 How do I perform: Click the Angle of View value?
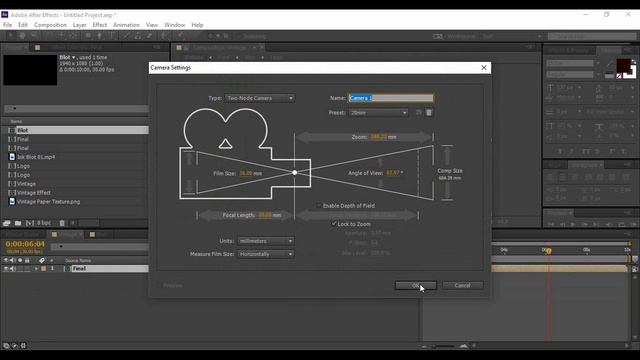[393, 173]
